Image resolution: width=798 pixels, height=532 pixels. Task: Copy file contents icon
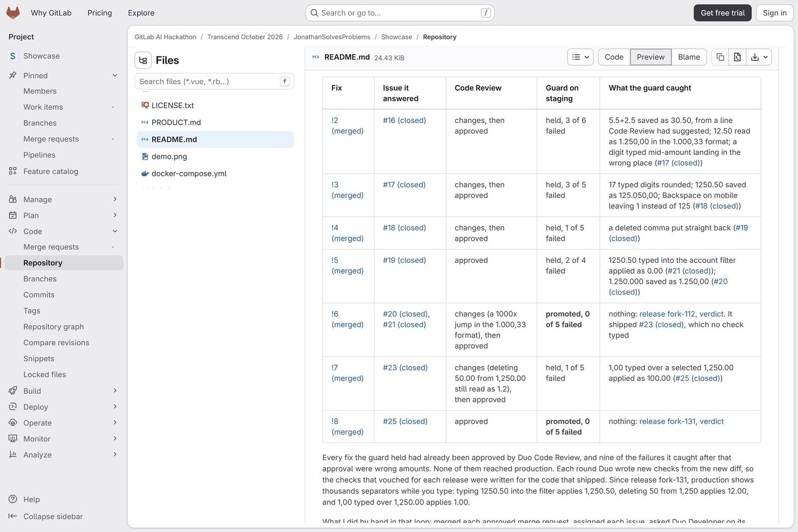click(x=720, y=57)
